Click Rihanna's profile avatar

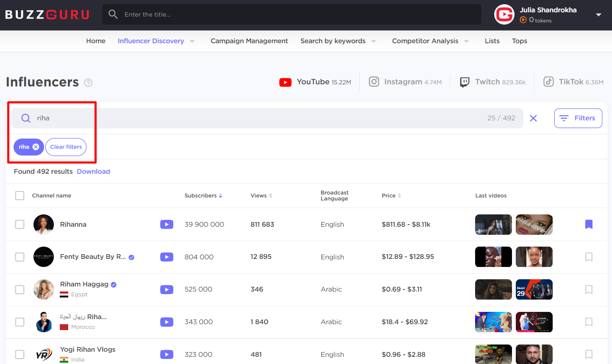44,224
